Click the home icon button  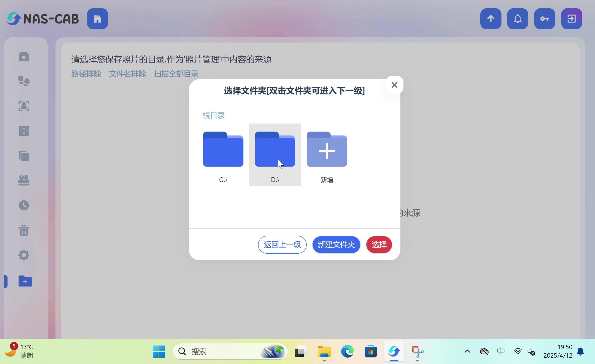click(x=97, y=19)
